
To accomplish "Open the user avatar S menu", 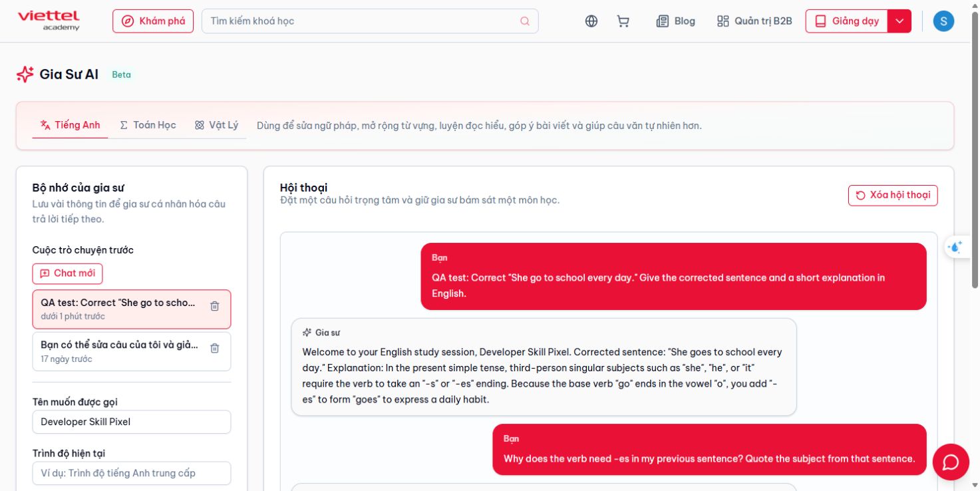I will (x=943, y=21).
